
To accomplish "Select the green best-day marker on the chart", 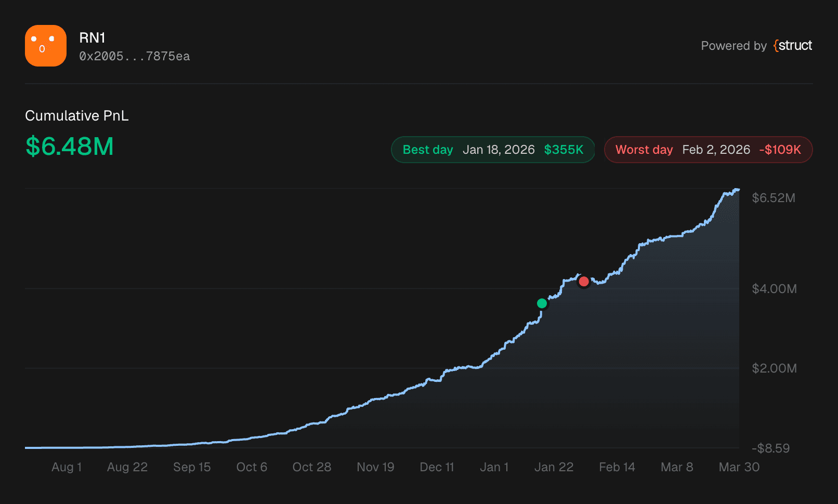I will click(542, 303).
